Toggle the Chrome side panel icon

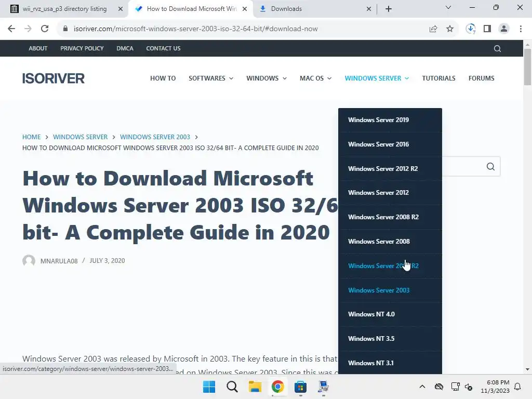click(487, 29)
